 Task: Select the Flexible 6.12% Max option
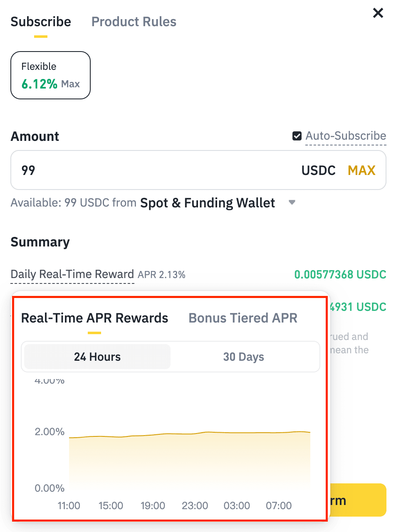pyautogui.click(x=50, y=75)
